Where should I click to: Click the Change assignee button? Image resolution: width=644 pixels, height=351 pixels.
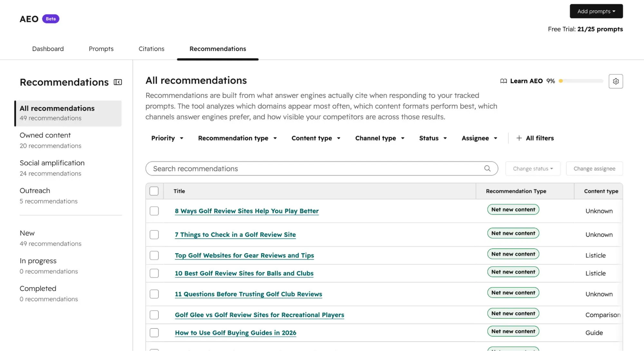[x=594, y=169]
